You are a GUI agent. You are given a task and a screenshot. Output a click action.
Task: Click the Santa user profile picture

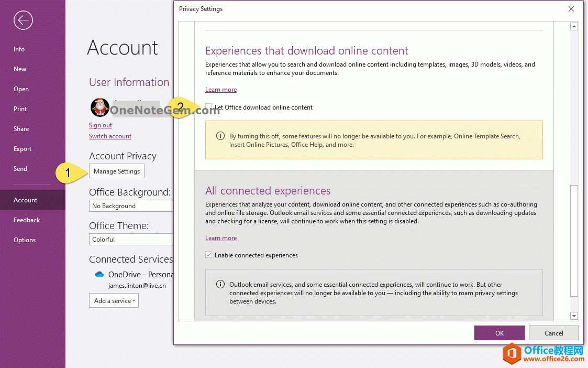[99, 107]
